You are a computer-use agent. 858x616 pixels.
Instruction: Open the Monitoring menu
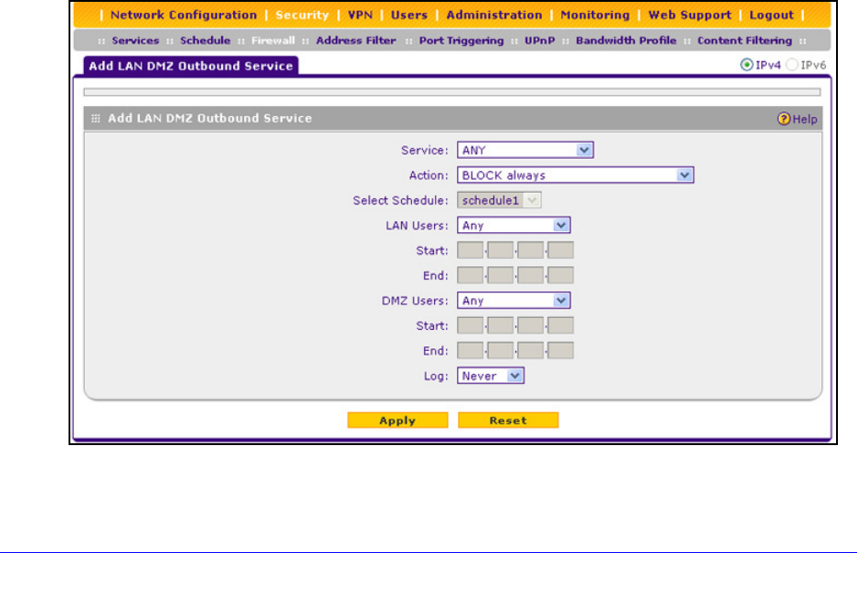(x=595, y=15)
